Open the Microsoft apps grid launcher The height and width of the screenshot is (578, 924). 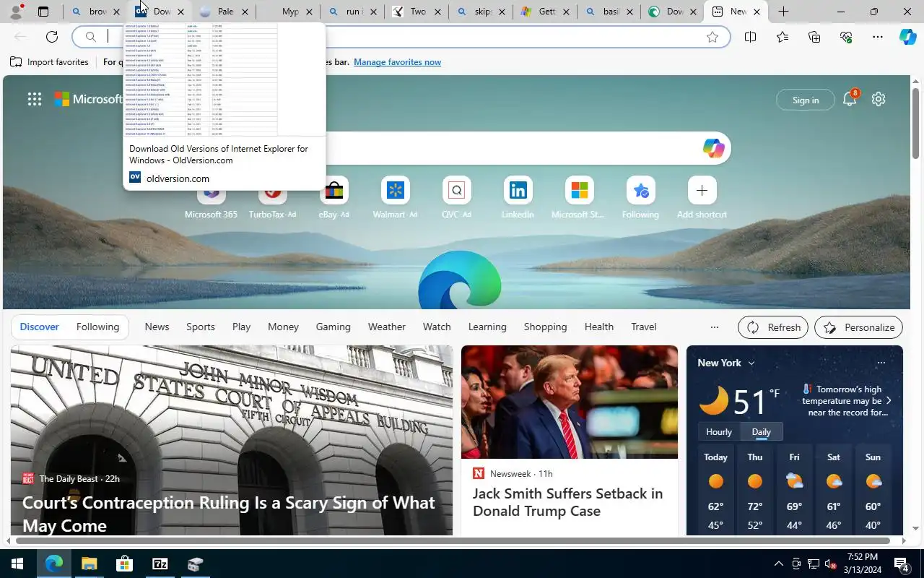tap(35, 99)
